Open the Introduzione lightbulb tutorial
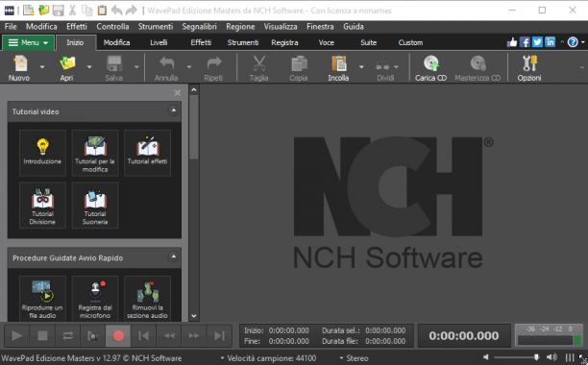 pyautogui.click(x=42, y=153)
